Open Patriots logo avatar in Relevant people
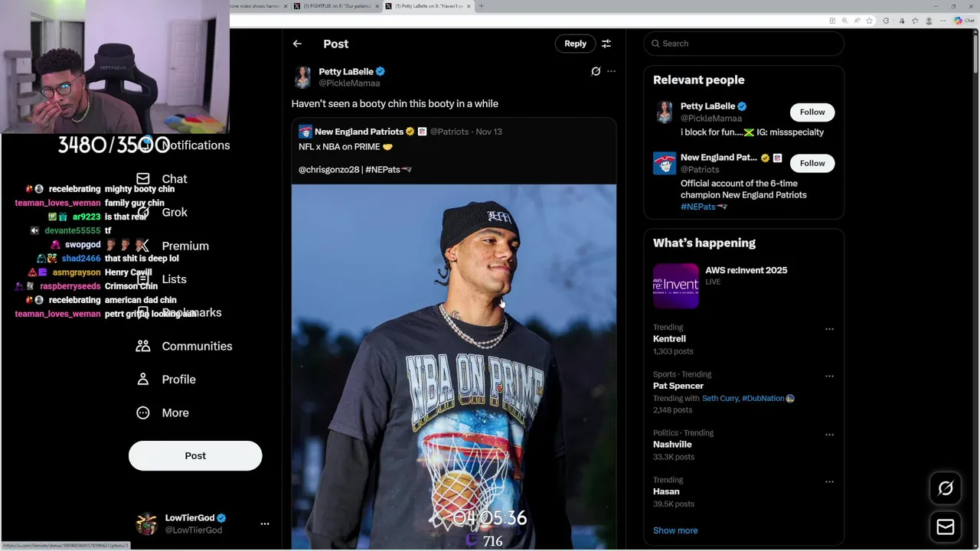This screenshot has width=980, height=551. 664,163
